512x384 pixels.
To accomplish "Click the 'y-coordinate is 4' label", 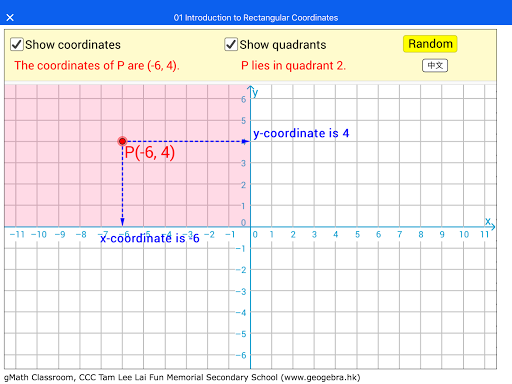I will pyautogui.click(x=301, y=133).
